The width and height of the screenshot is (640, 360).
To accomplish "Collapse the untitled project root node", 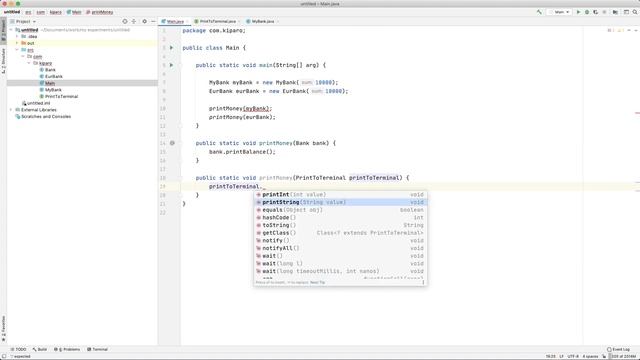I will [11, 30].
